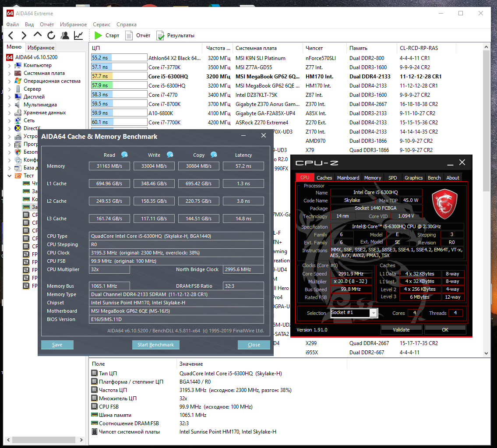Click the Дисплей monitor icon
This screenshot has height=448, width=497.
18,97
